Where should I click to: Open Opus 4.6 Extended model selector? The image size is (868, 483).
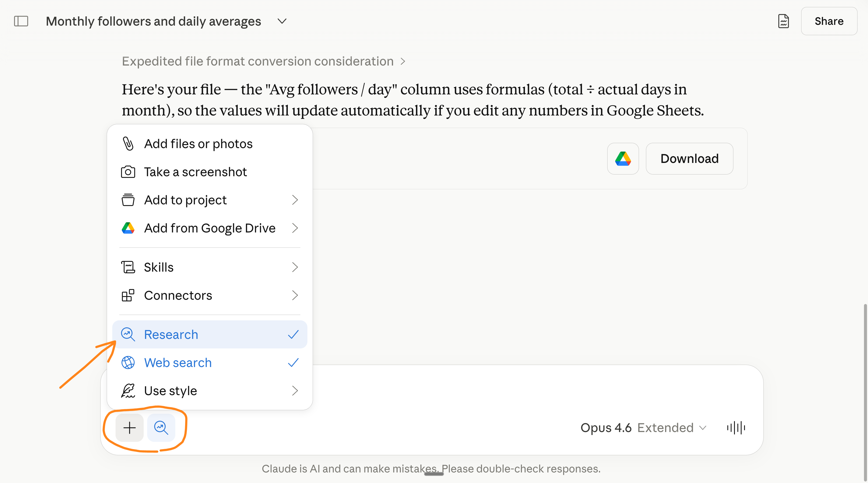click(x=643, y=428)
